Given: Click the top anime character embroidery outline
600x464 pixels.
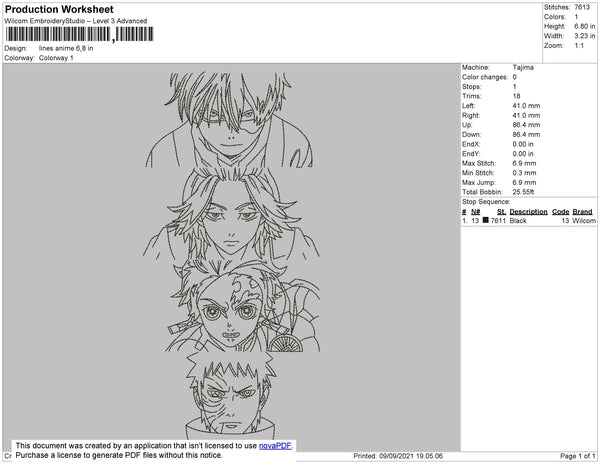Looking at the screenshot, I should 230,120.
